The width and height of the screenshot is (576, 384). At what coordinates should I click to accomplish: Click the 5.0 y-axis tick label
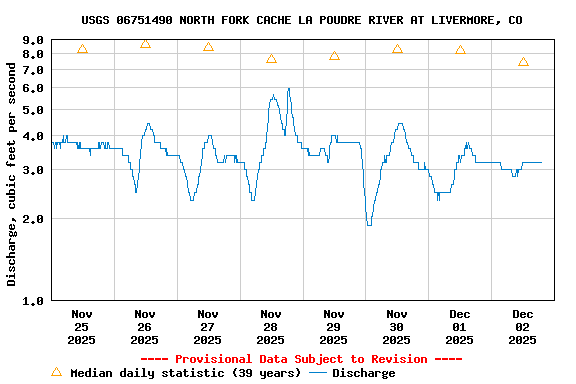[x=33, y=110]
